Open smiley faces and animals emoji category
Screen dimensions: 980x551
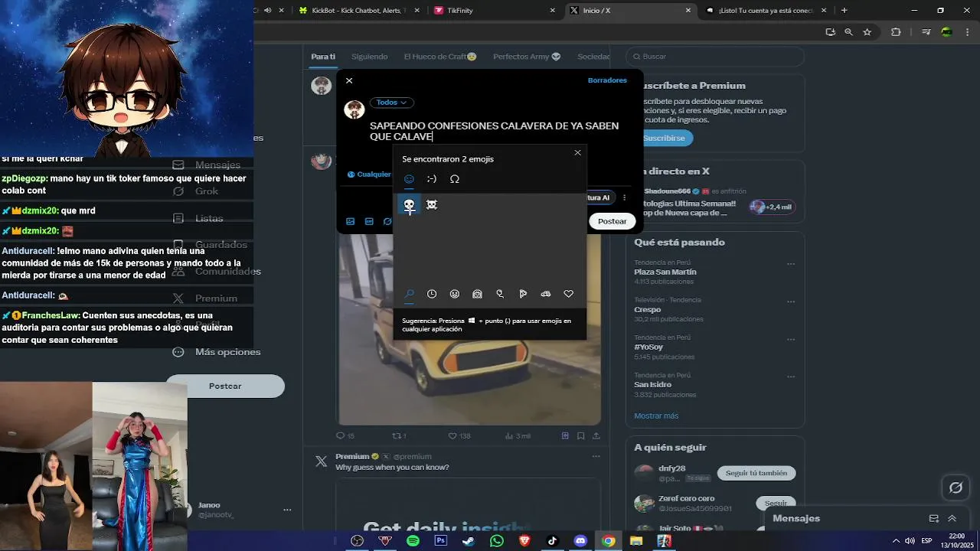pos(455,294)
